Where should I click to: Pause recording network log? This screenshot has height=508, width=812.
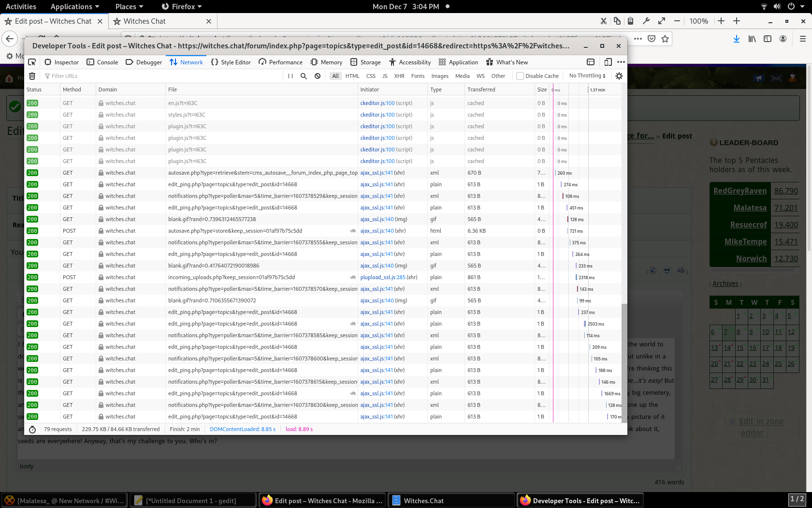tap(290, 76)
